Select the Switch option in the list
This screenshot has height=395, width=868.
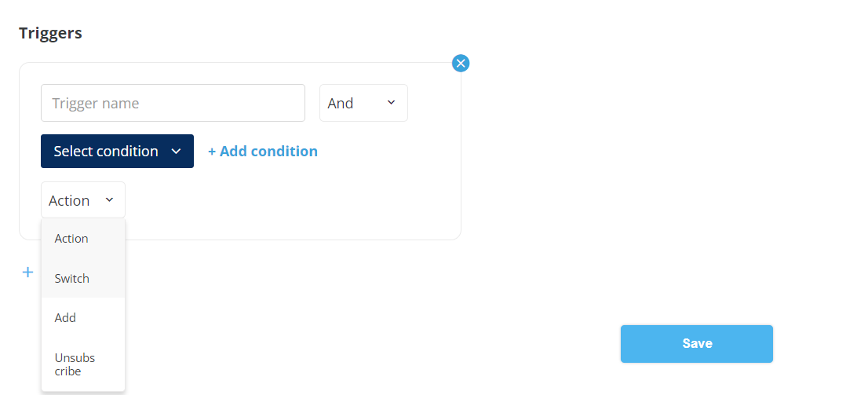click(72, 279)
